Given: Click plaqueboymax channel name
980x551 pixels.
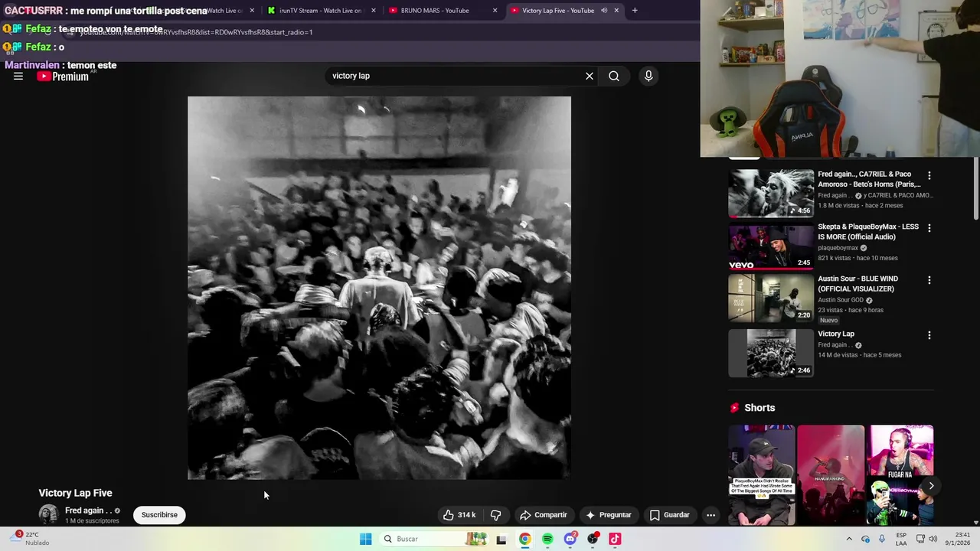Looking at the screenshot, I should coord(838,248).
